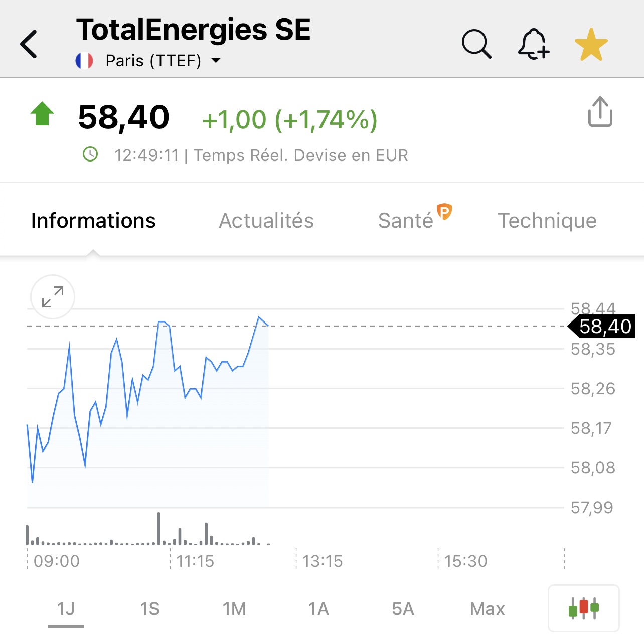This screenshot has width=644, height=644.
Task: Expand the chart to fullscreen
Action: (x=53, y=297)
